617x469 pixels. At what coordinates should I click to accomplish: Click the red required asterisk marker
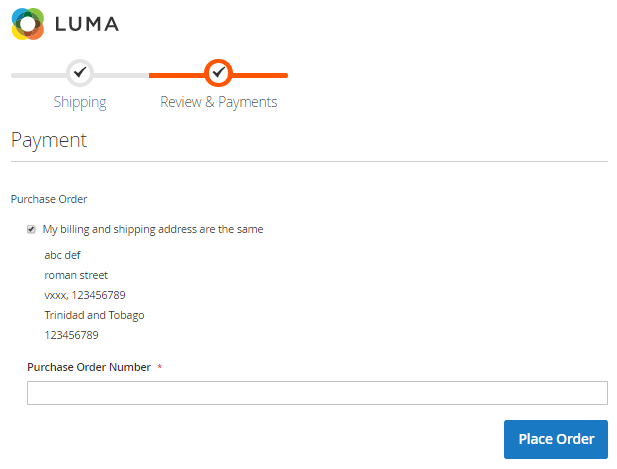(x=160, y=367)
